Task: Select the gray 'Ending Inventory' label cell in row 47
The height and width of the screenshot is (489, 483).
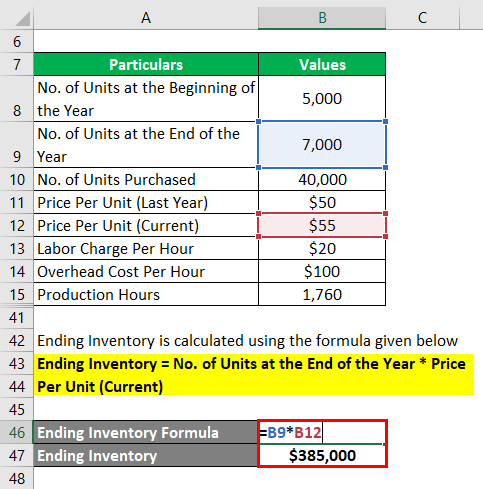Action: tap(145, 456)
